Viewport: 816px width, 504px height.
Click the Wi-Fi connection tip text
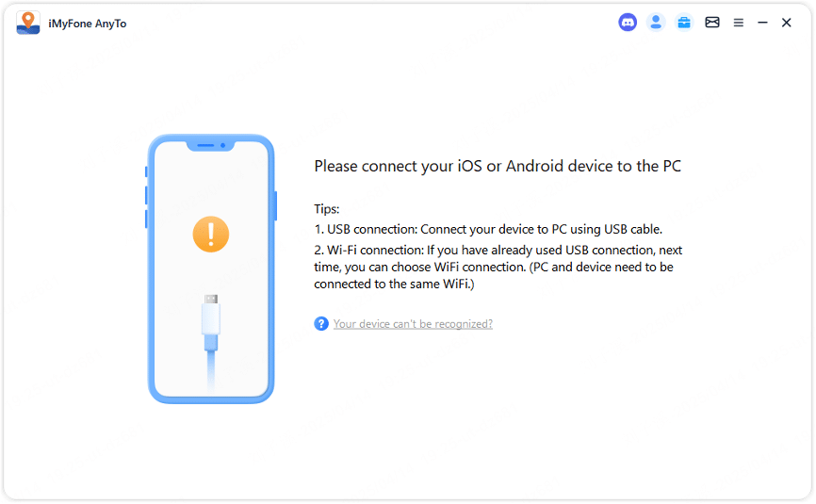point(498,267)
